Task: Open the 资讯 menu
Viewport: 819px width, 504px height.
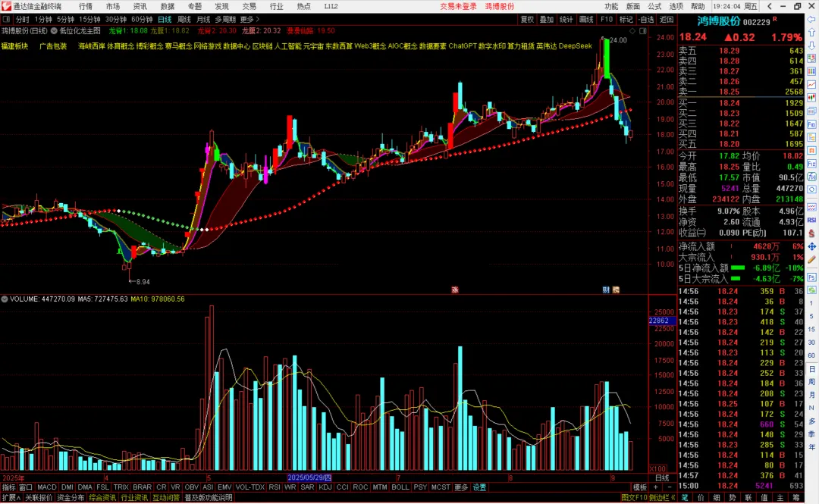Action: [x=140, y=6]
